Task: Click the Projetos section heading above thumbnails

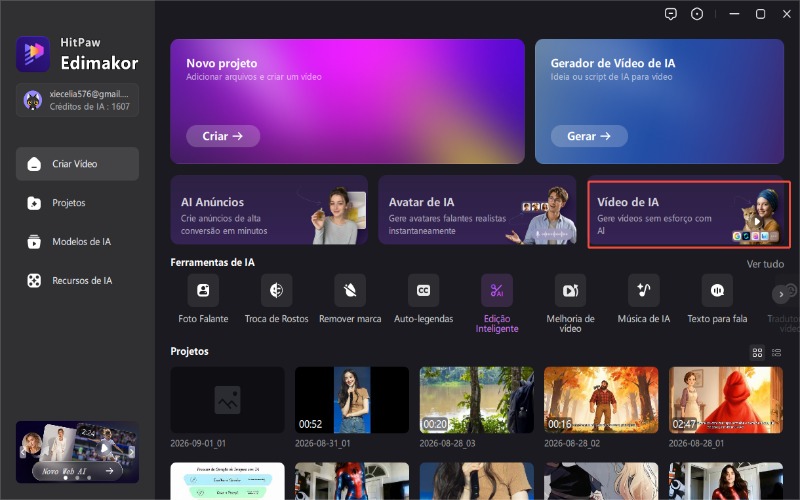Action: (189, 352)
